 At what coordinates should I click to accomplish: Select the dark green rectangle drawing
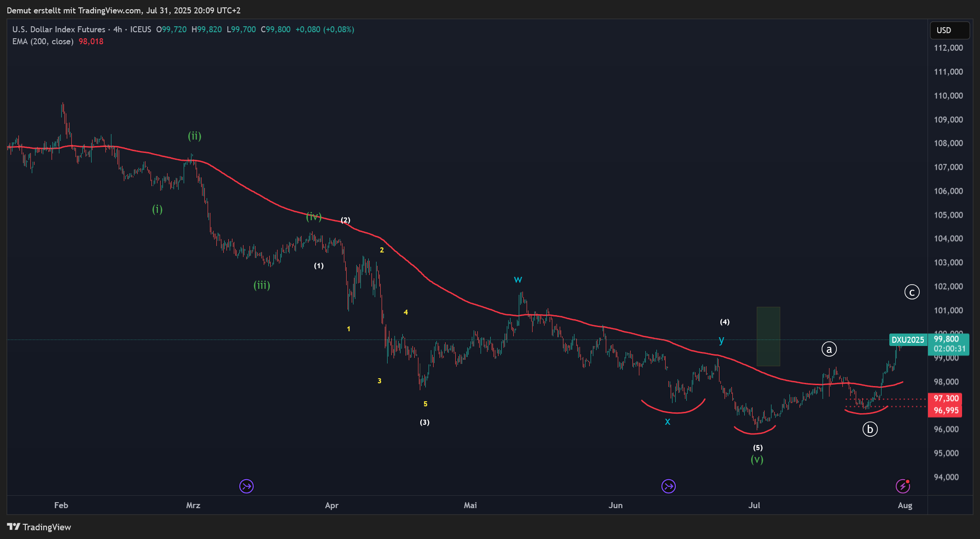coord(768,336)
